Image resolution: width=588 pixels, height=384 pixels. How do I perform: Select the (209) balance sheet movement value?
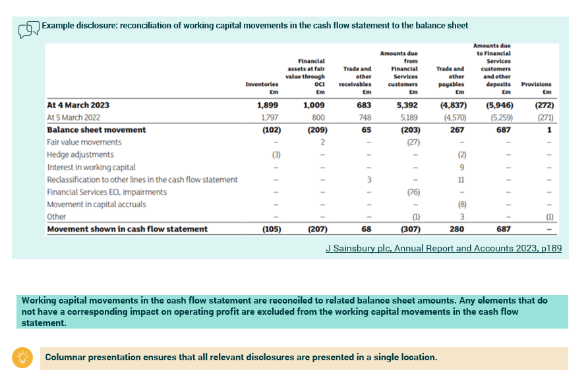318,130
